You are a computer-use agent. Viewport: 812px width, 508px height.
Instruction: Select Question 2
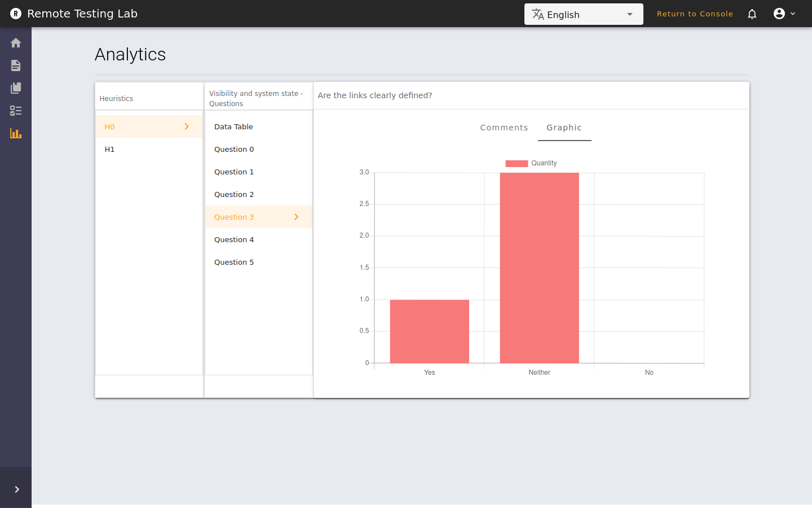[258, 194]
